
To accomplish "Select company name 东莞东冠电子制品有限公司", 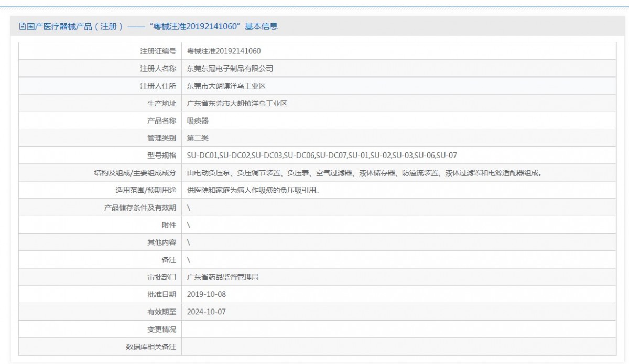I will coord(230,69).
